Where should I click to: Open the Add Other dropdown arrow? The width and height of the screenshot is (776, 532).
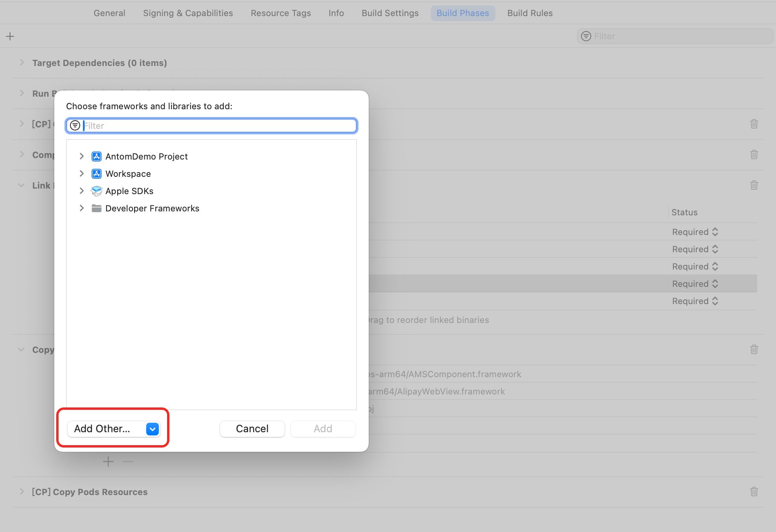[x=152, y=429]
